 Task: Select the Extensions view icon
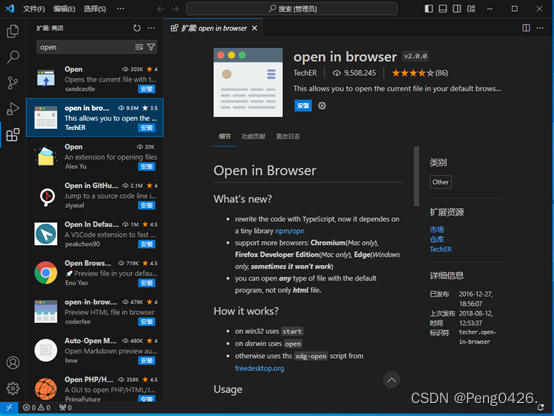pos(13,135)
